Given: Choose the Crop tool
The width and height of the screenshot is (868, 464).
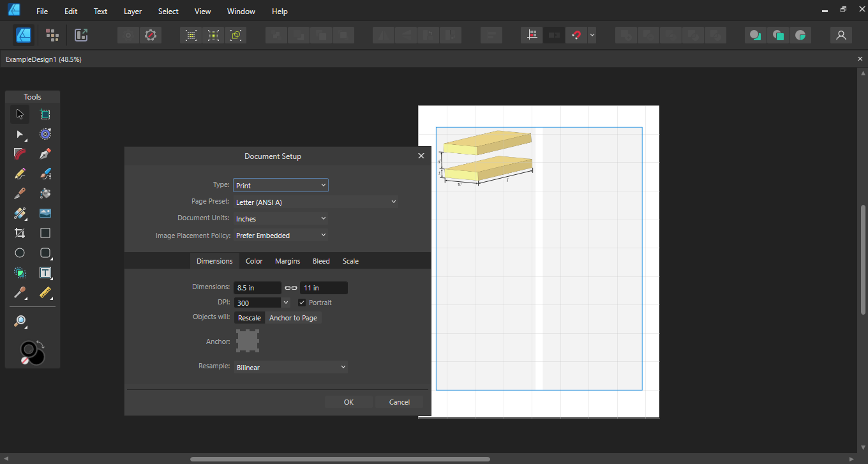Looking at the screenshot, I should click(x=20, y=234).
